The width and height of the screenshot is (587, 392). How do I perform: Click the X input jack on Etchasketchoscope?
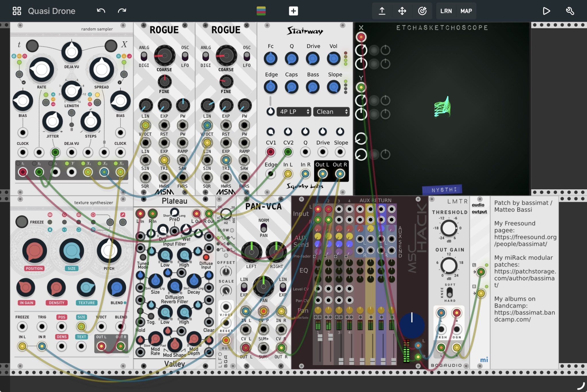[361, 37]
